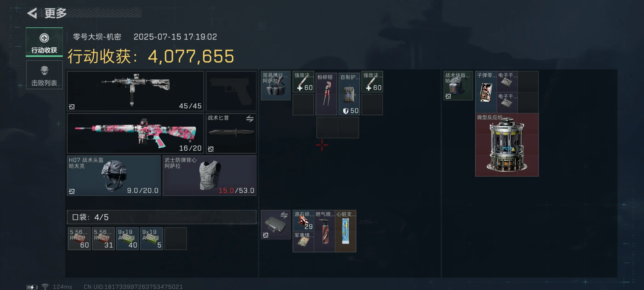The width and height of the screenshot is (644, 290).
Task: Click the 粉碎钳 item icon
Action: 326,94
